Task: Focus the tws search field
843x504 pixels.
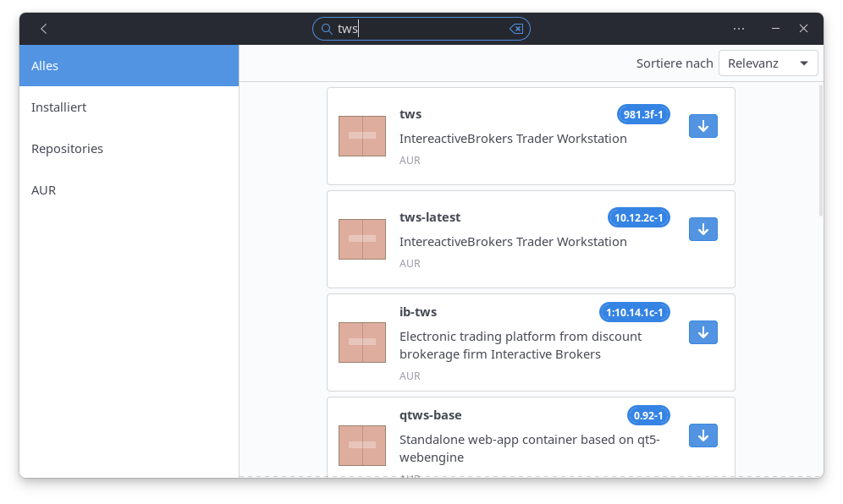Action: click(x=421, y=29)
